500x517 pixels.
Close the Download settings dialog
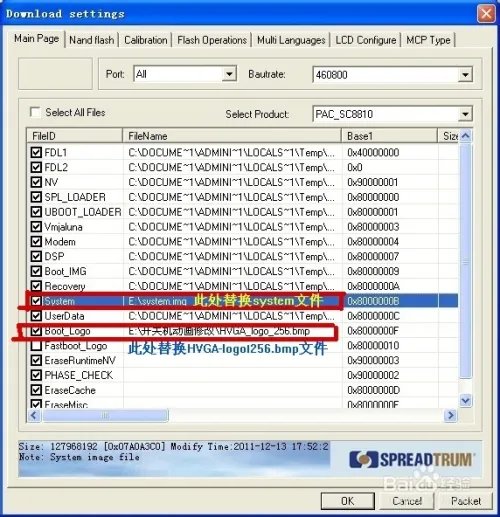click(x=486, y=14)
